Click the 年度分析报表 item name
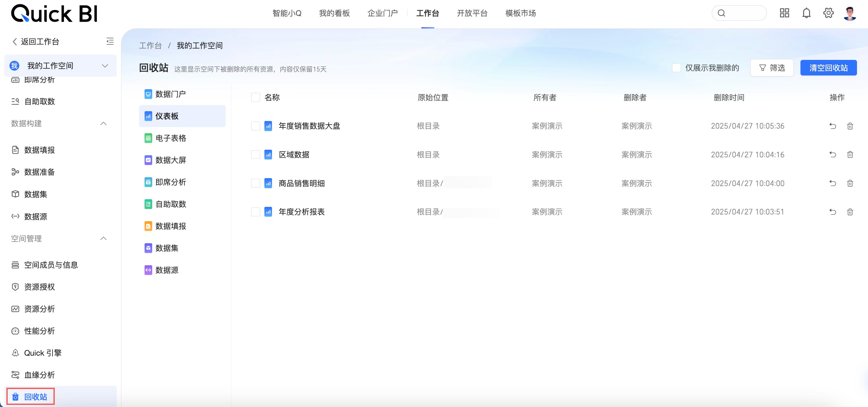Image resolution: width=868 pixels, height=407 pixels. pos(302,212)
